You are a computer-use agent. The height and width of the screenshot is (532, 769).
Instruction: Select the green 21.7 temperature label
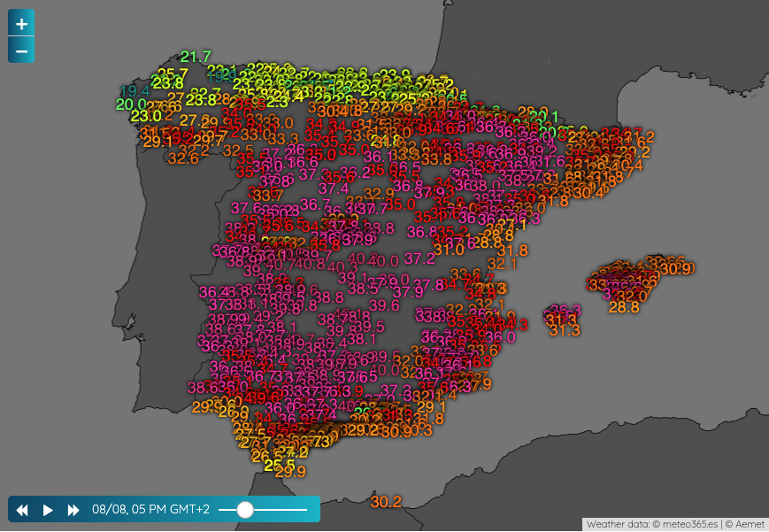196,58
